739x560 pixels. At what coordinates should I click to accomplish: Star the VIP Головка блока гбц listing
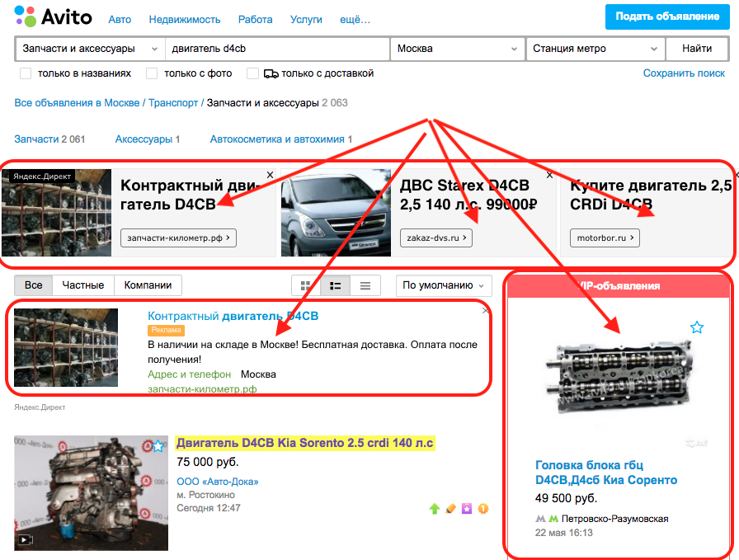[x=697, y=327]
